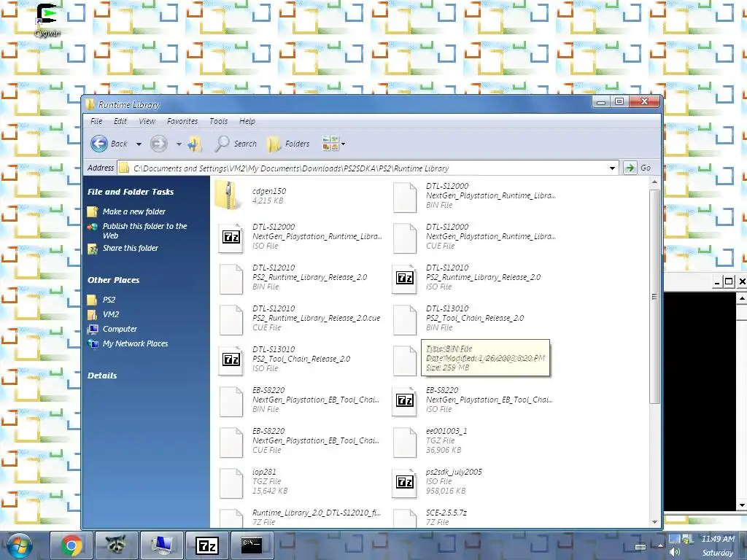Select Runtime_Library_2.0_DTL-S12010 7Z file name

coord(317,513)
